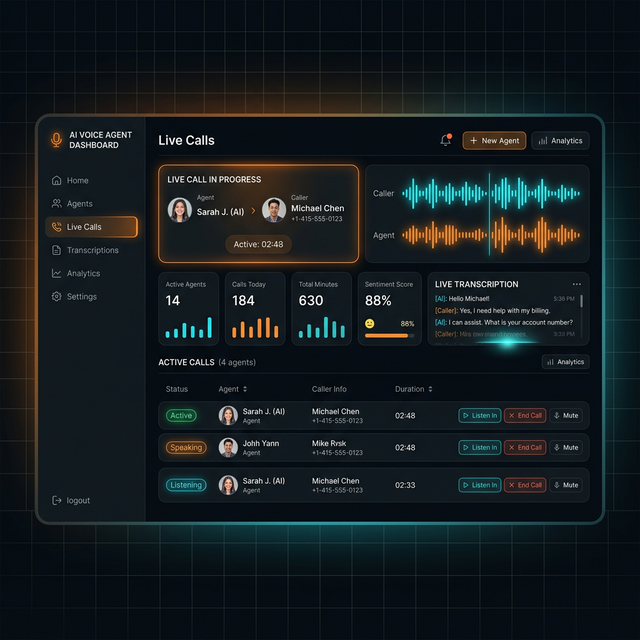The height and width of the screenshot is (640, 640).
Task: Click Johh Yann's avatar in the table
Action: coord(228,447)
